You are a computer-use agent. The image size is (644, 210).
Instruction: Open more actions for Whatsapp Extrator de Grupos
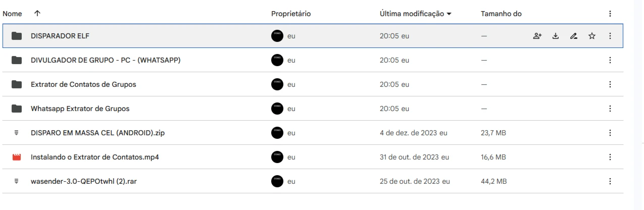click(610, 109)
